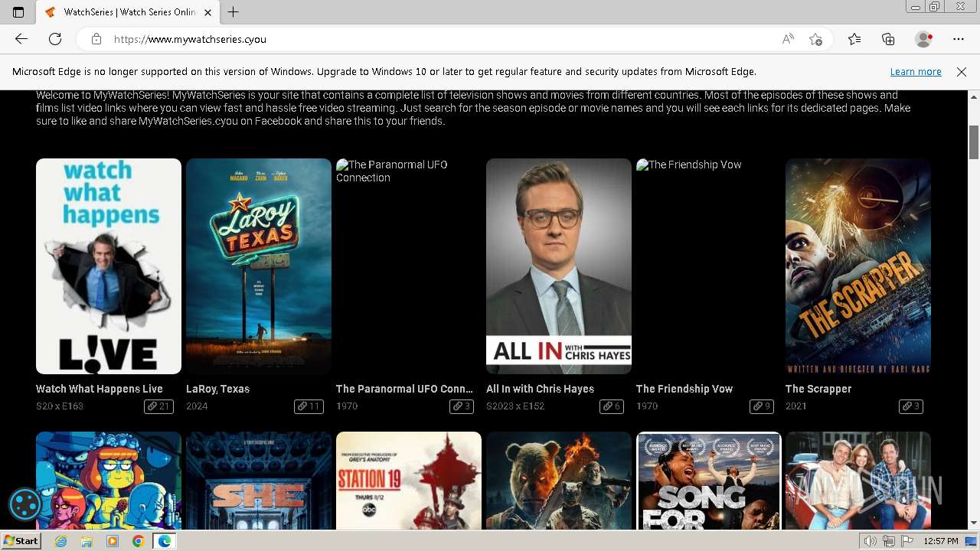Click Watch What Happens Live title

click(100, 389)
